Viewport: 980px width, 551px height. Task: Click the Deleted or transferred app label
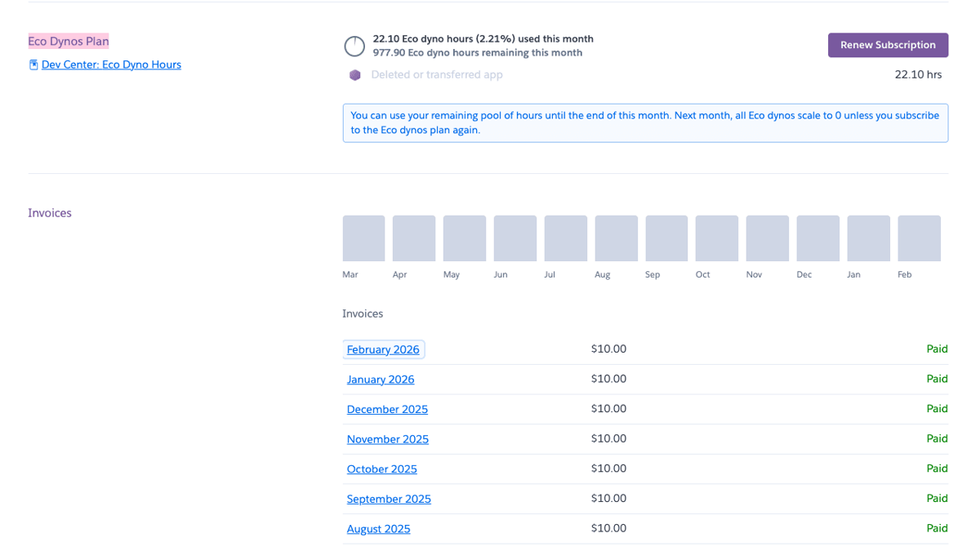click(x=437, y=75)
